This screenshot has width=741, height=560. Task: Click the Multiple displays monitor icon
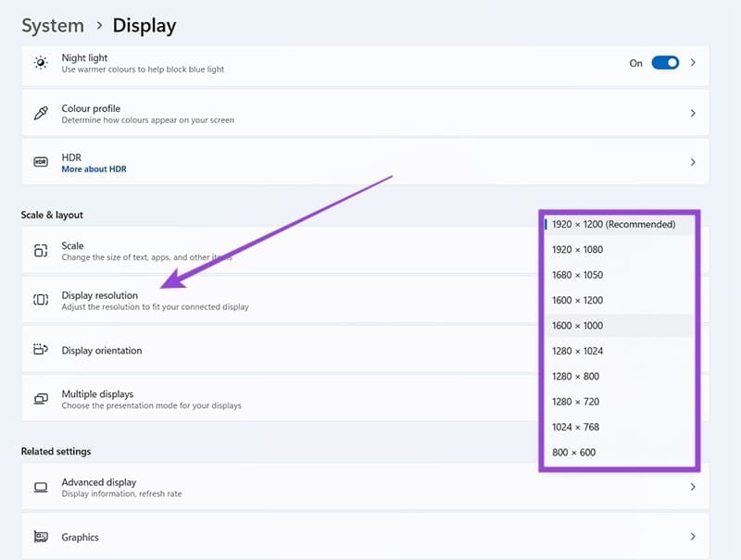click(x=40, y=399)
